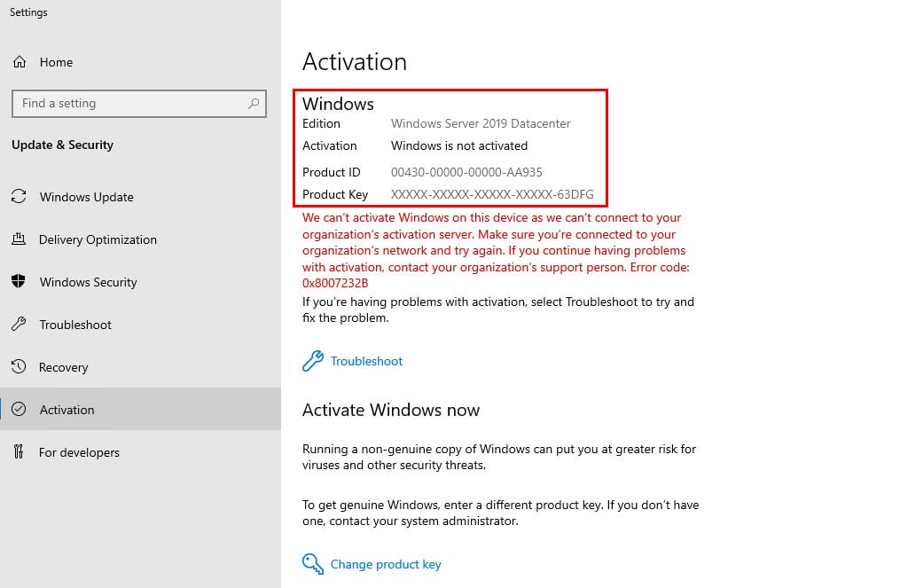908x588 pixels.
Task: Click the 'If you're having problems' paragraph
Action: click(498, 310)
